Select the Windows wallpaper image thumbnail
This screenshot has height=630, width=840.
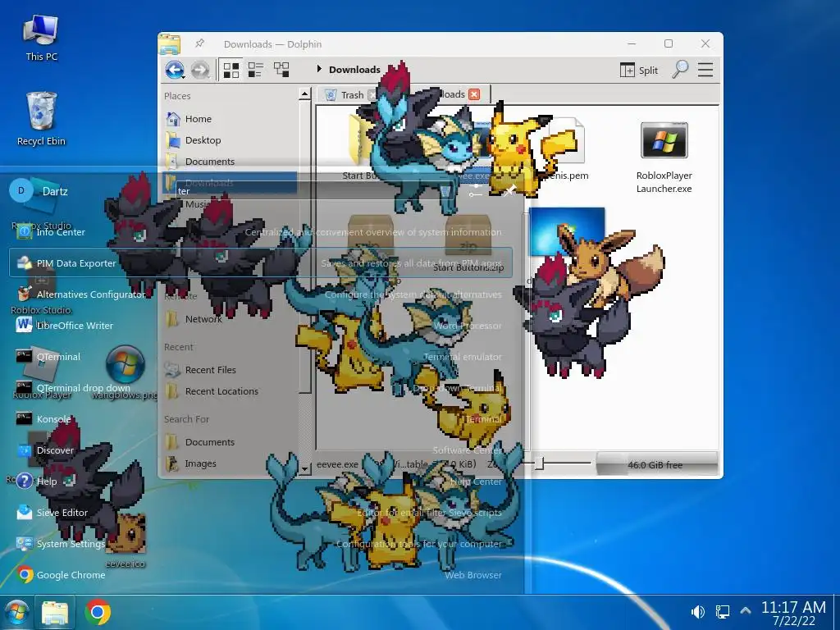(x=567, y=231)
